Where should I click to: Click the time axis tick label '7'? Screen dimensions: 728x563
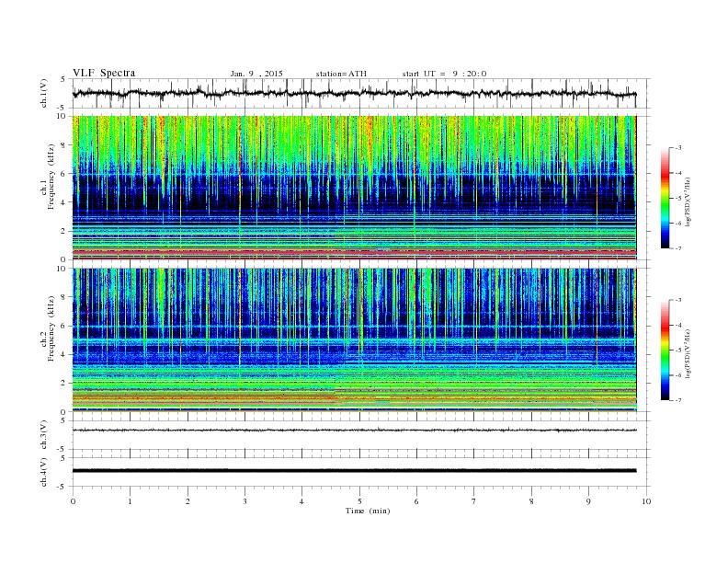pyautogui.click(x=474, y=501)
